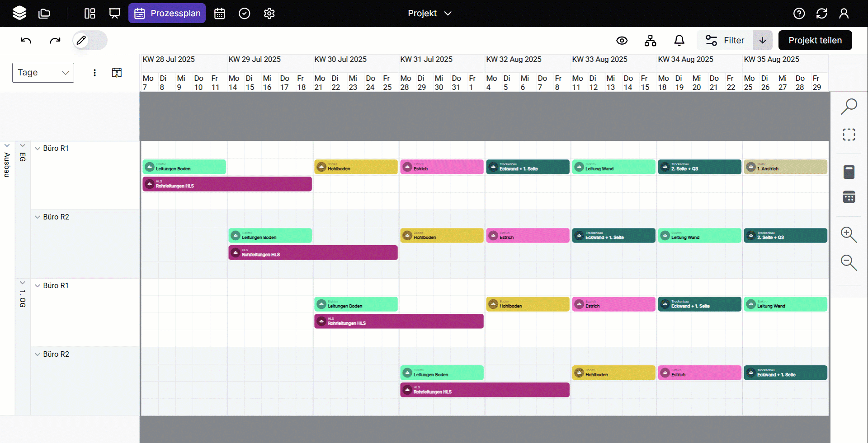Activate the dashed rectangle selection tool

[849, 135]
